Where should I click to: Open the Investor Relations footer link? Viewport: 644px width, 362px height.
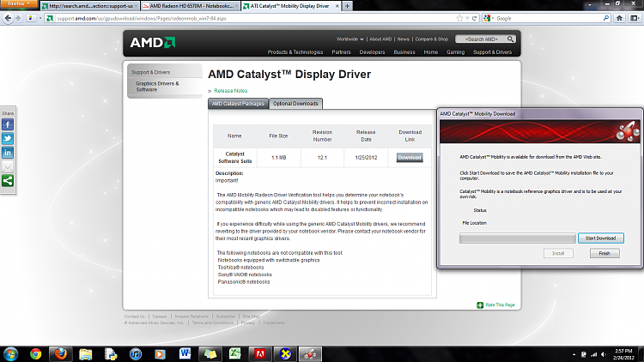(x=191, y=317)
